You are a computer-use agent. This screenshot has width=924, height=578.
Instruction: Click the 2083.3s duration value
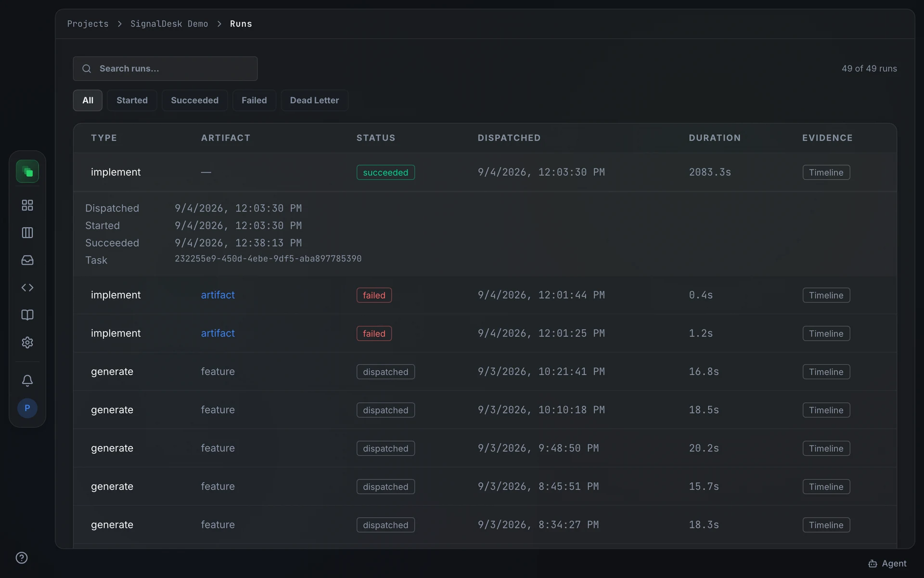coord(710,172)
